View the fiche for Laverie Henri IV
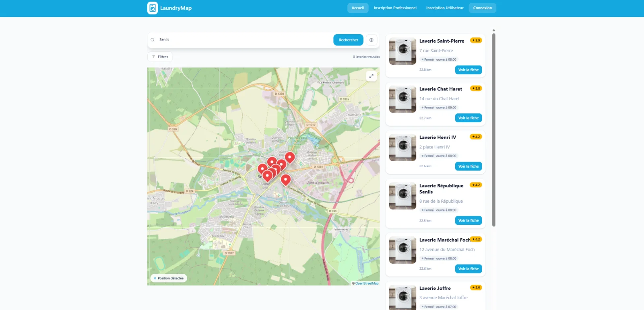 click(x=469, y=166)
